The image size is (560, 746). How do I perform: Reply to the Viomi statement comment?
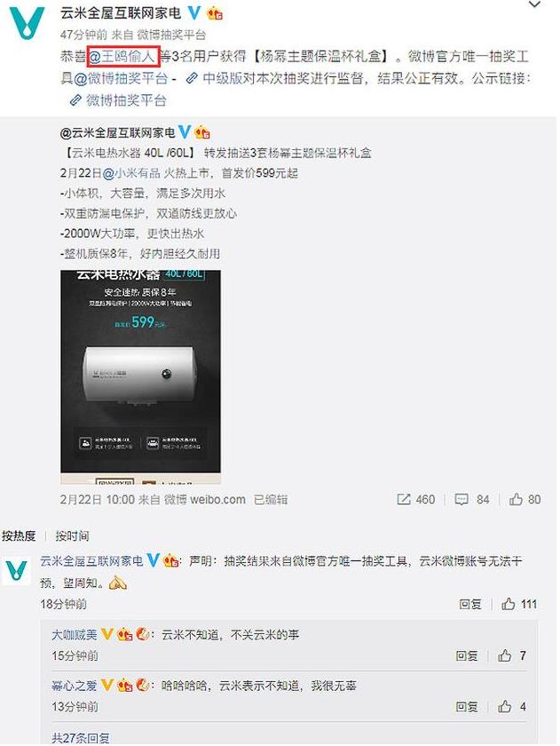coord(470,604)
